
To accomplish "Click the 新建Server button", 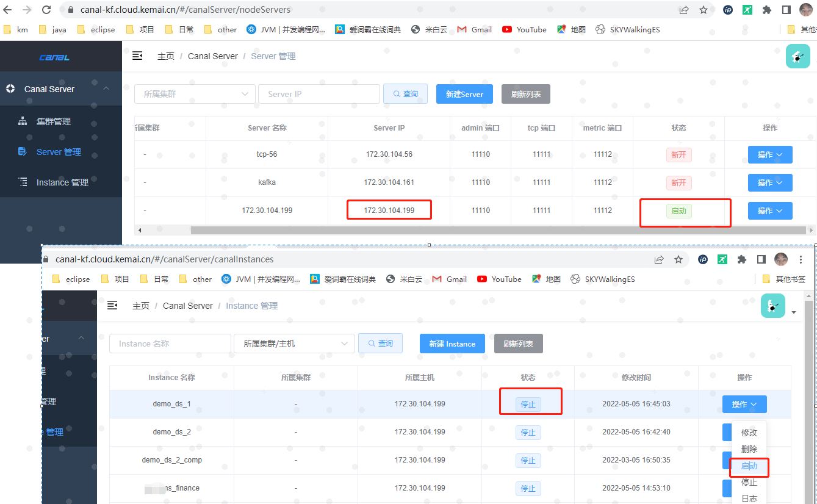I will (x=464, y=93).
